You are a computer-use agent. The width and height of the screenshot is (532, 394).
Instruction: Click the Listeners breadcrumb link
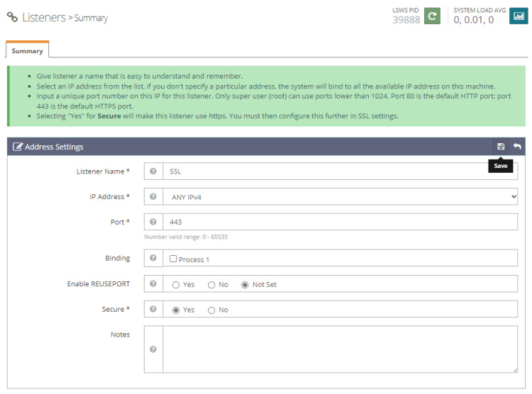tap(43, 17)
